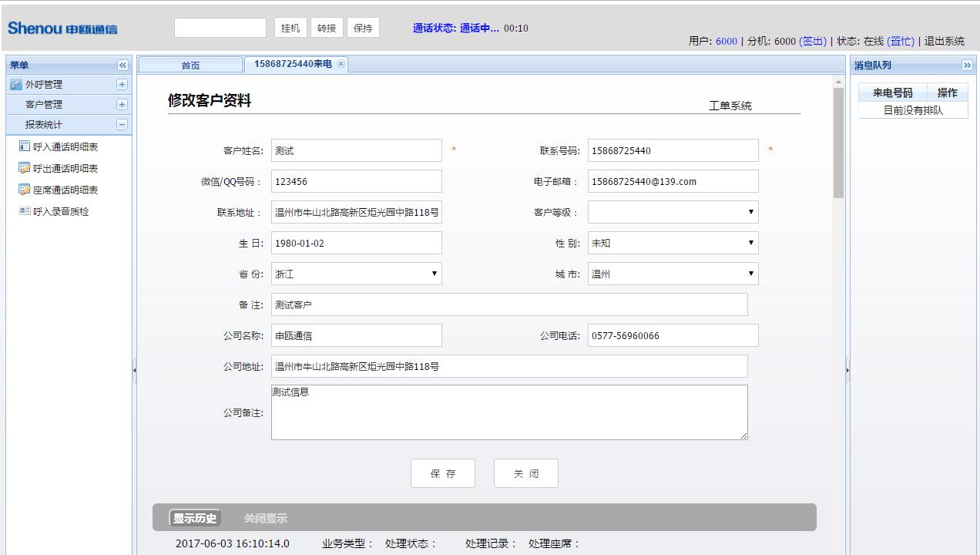
Task: Open the 呼入通话明细表 report icon
Action: coord(26,146)
